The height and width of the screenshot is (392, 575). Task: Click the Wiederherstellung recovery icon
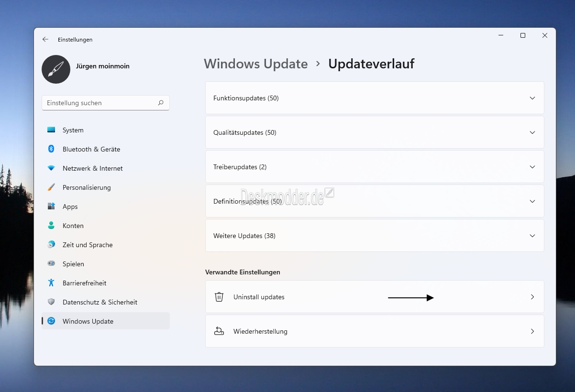(x=219, y=331)
